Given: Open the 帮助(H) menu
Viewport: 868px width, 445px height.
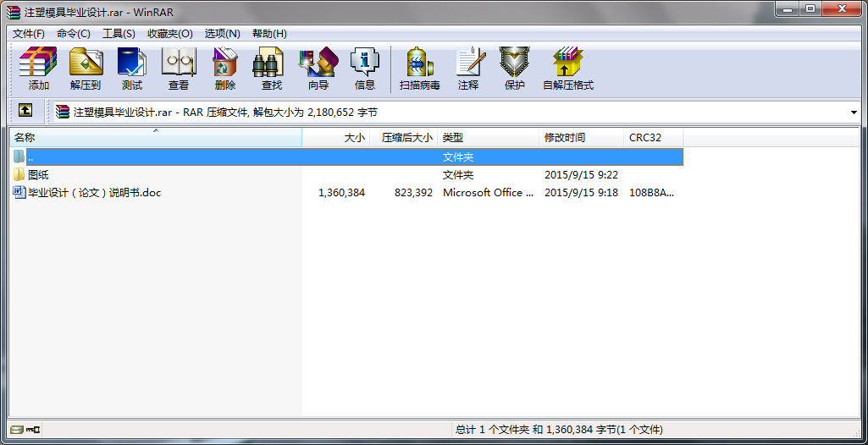Looking at the screenshot, I should (x=269, y=34).
